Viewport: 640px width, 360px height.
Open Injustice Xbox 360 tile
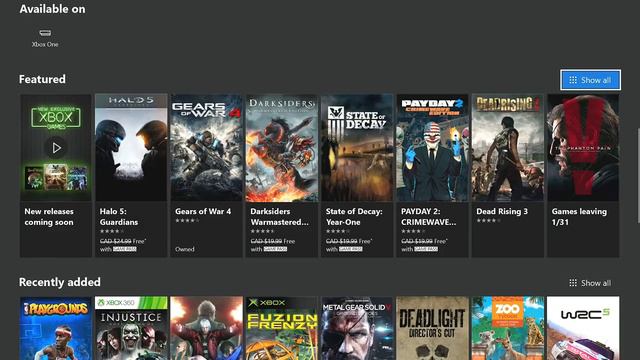(x=131, y=328)
